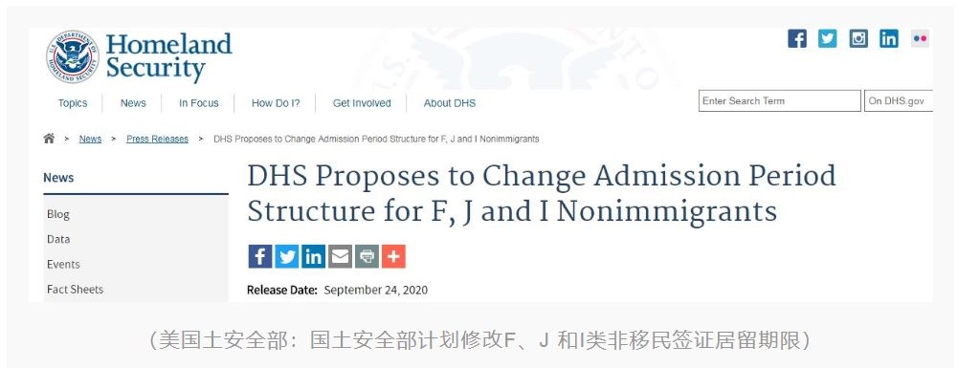Follow the News breadcrumb link
This screenshot has height=368, width=980.
[90, 140]
